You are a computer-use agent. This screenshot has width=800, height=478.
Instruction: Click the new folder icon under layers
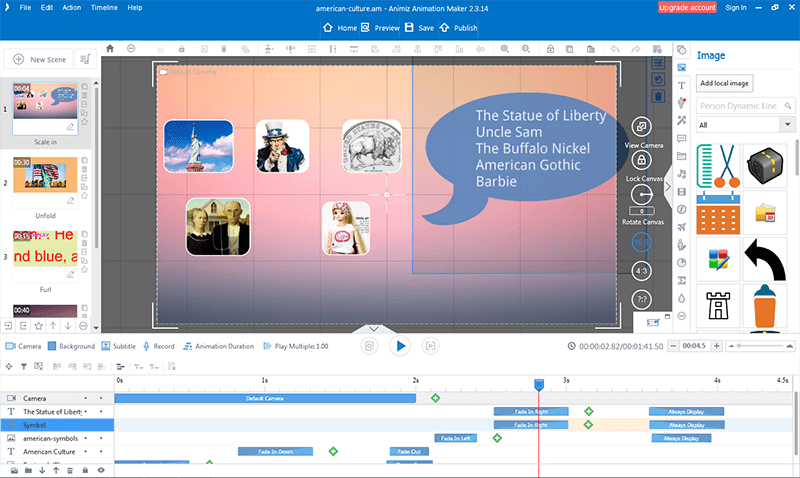coord(28,470)
